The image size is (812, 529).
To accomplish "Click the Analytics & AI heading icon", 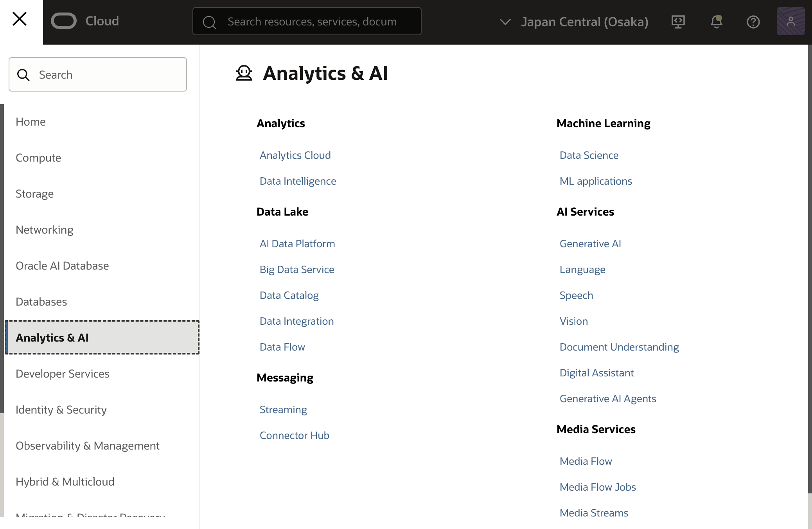I will tap(244, 73).
